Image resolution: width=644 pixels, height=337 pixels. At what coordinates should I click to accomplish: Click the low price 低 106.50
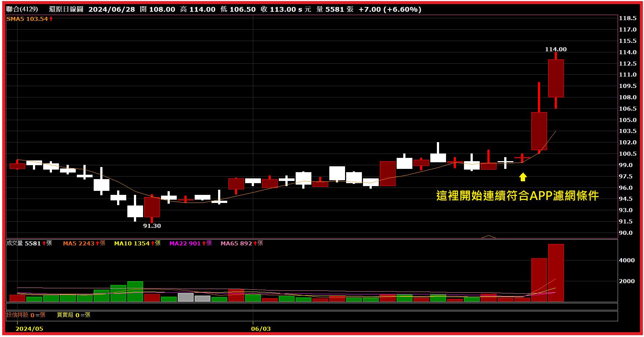(238, 9)
